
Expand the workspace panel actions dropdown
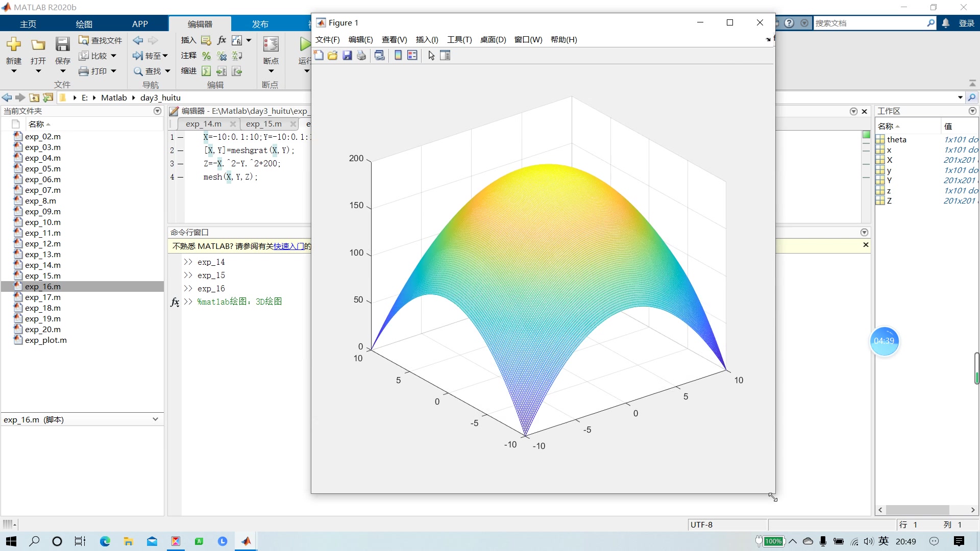click(x=972, y=111)
